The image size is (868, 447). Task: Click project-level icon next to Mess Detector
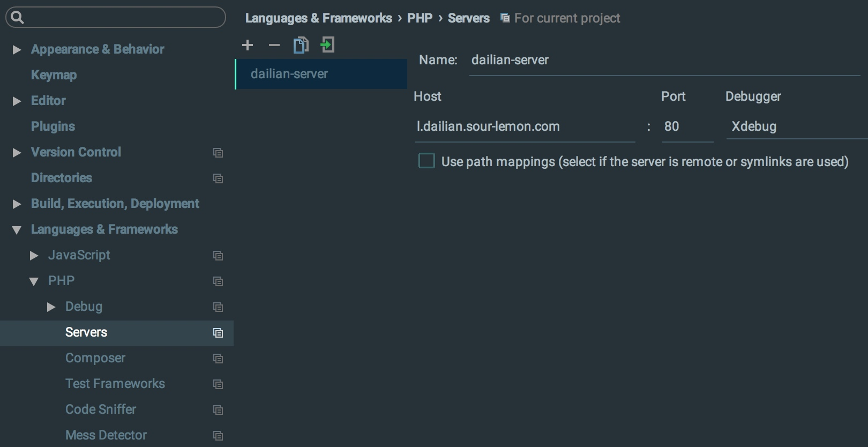[218, 436]
